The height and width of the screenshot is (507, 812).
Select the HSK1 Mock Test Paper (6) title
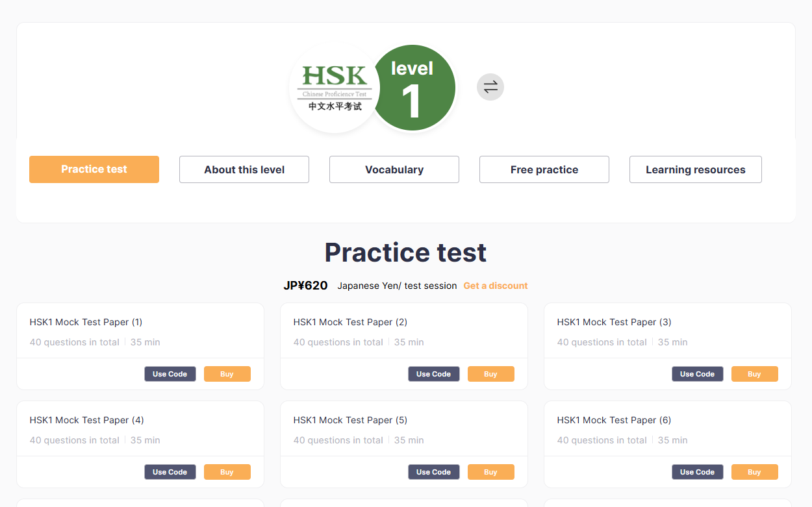tap(614, 420)
